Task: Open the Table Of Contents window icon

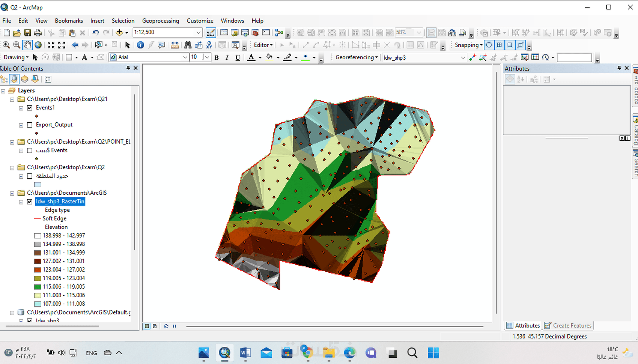Action: (x=224, y=33)
